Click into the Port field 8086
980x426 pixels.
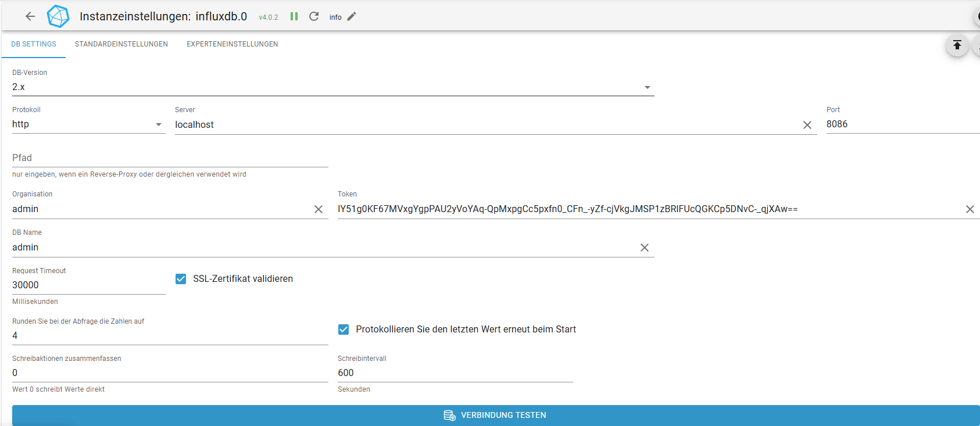pos(903,124)
